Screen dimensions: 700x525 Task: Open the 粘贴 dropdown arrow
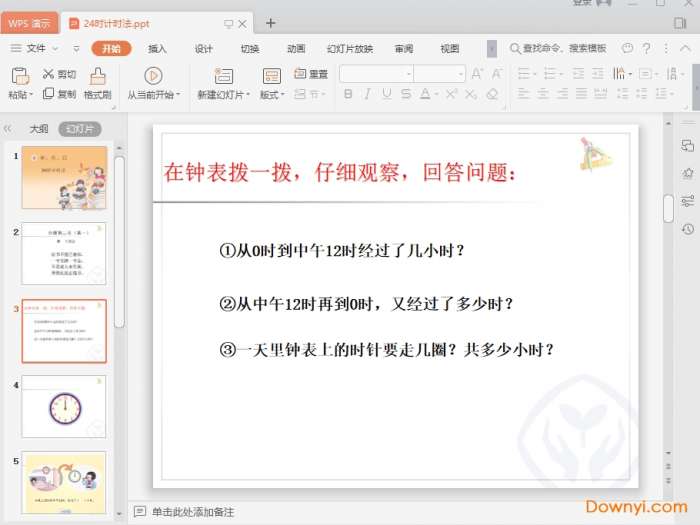(31, 95)
